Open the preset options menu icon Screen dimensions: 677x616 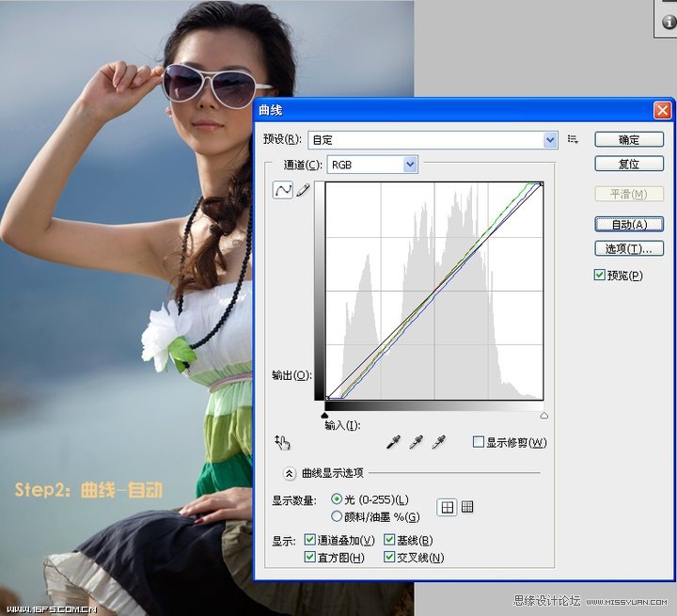[573, 139]
